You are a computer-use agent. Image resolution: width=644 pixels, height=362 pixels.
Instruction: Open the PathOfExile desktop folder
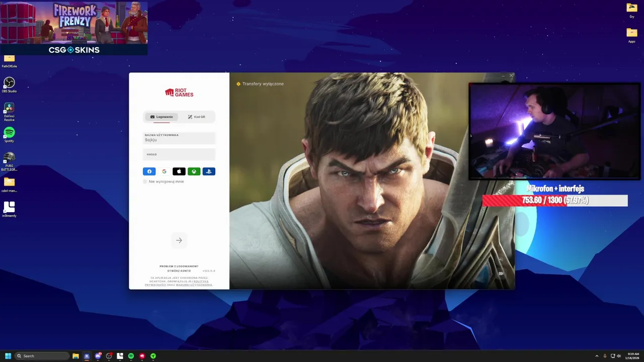(x=9, y=61)
